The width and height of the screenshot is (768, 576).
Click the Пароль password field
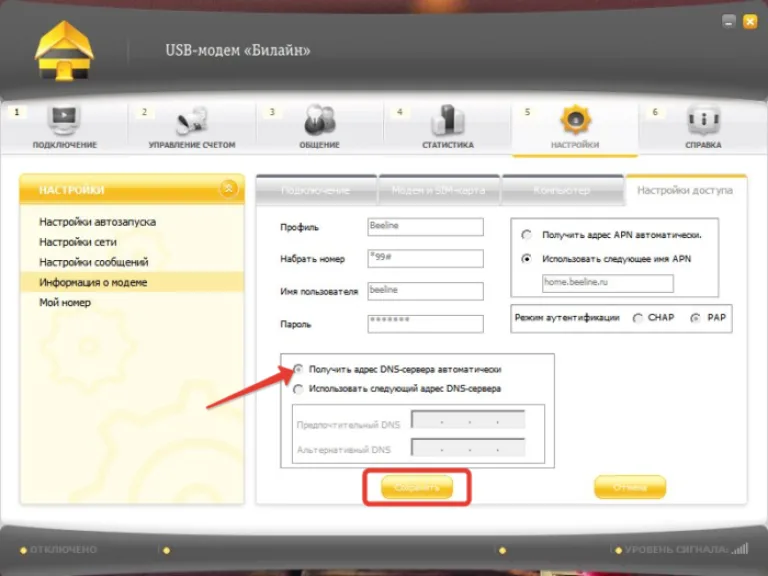[x=426, y=324]
